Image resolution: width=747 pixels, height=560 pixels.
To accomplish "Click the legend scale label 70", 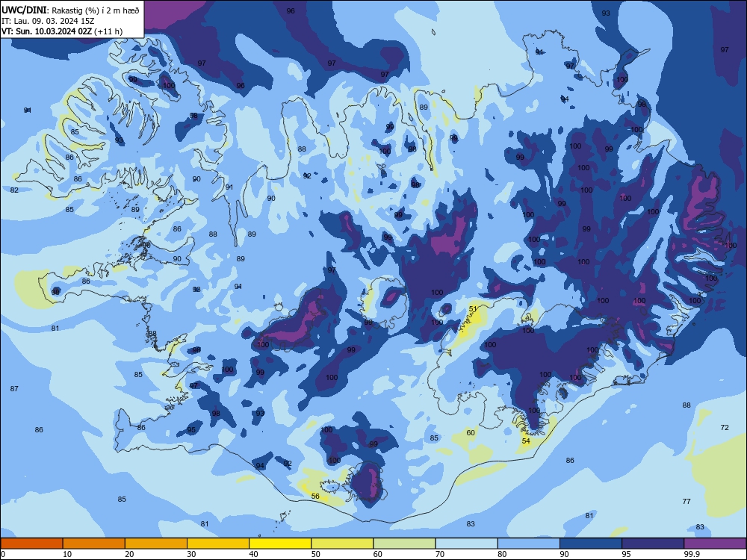I will tap(440, 554).
